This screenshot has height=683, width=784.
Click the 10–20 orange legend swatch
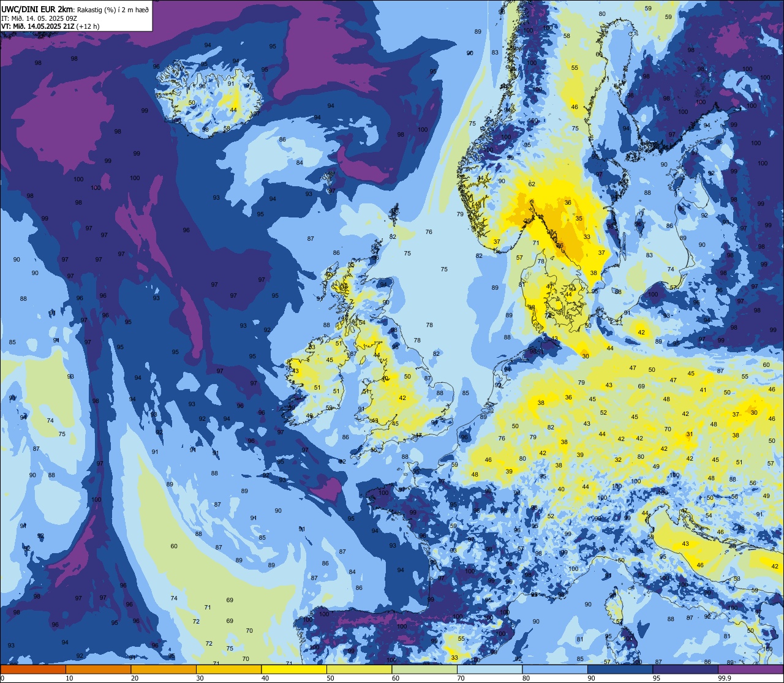pyautogui.click(x=98, y=669)
